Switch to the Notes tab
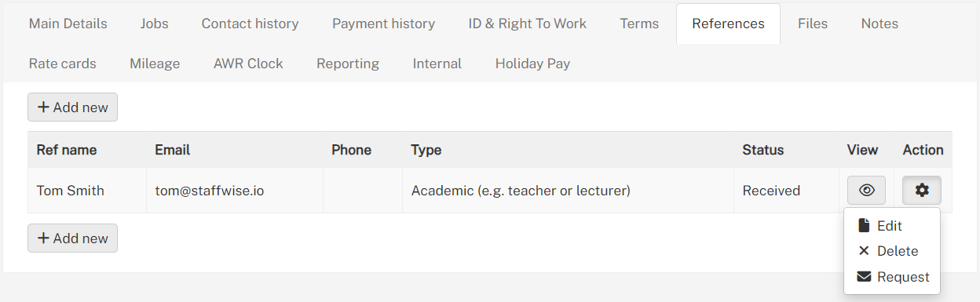The image size is (980, 302). pos(879,24)
